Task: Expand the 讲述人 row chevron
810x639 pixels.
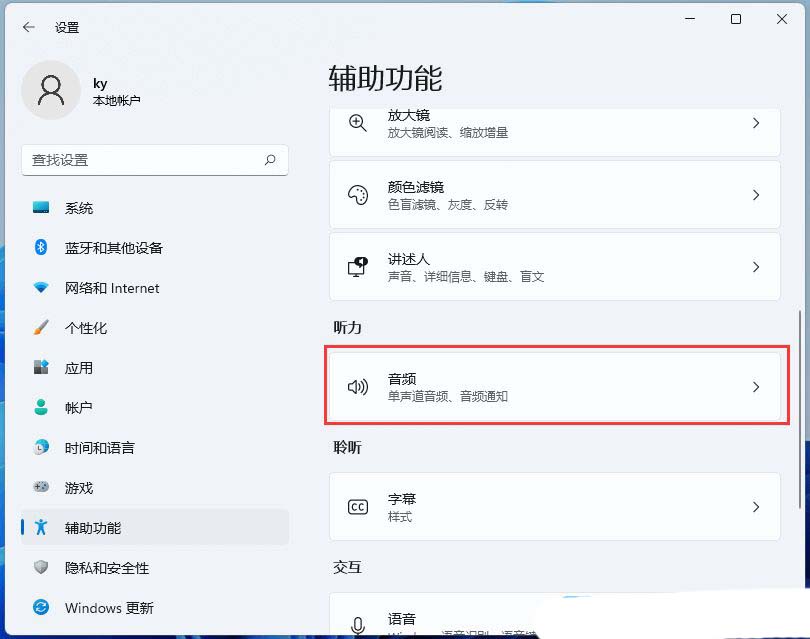Action: pos(757,267)
